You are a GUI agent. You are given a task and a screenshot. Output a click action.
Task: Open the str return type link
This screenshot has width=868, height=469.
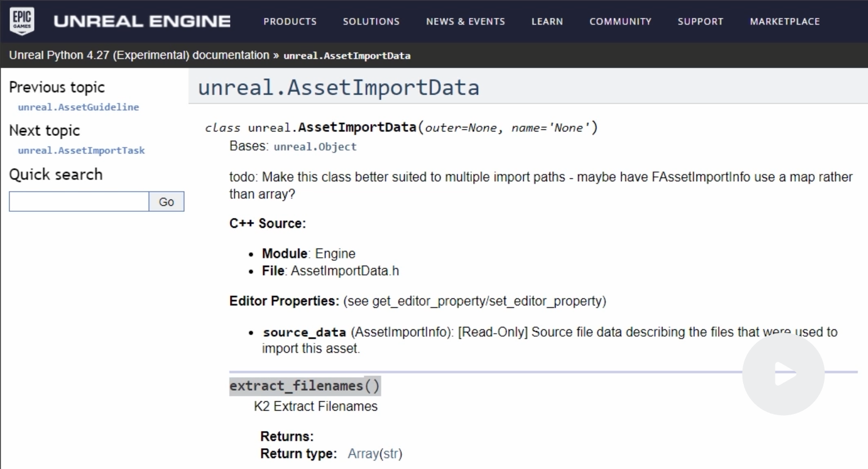[390, 454]
